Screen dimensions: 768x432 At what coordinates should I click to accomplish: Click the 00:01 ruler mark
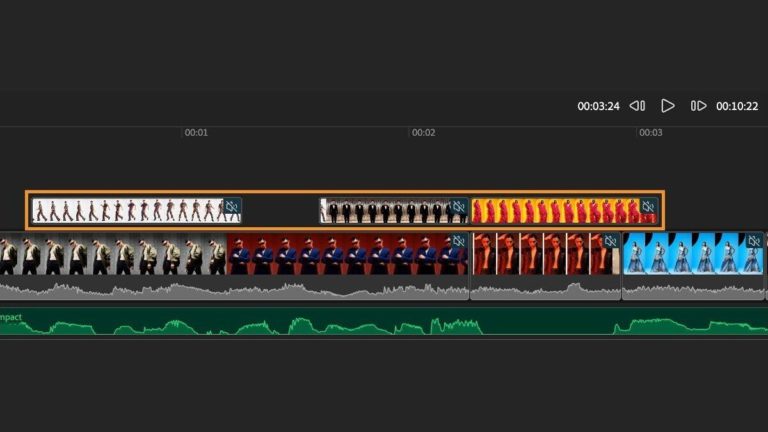(196, 133)
